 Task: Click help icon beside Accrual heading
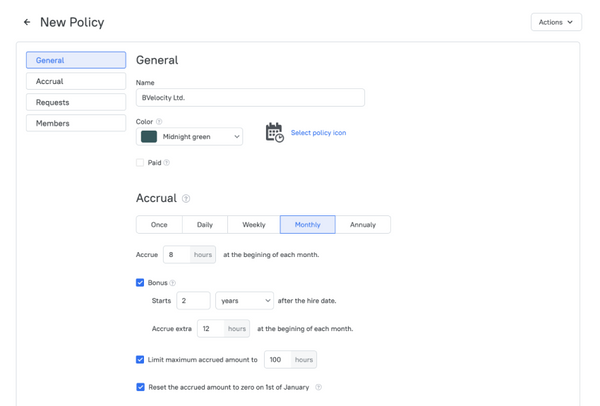[186, 199]
